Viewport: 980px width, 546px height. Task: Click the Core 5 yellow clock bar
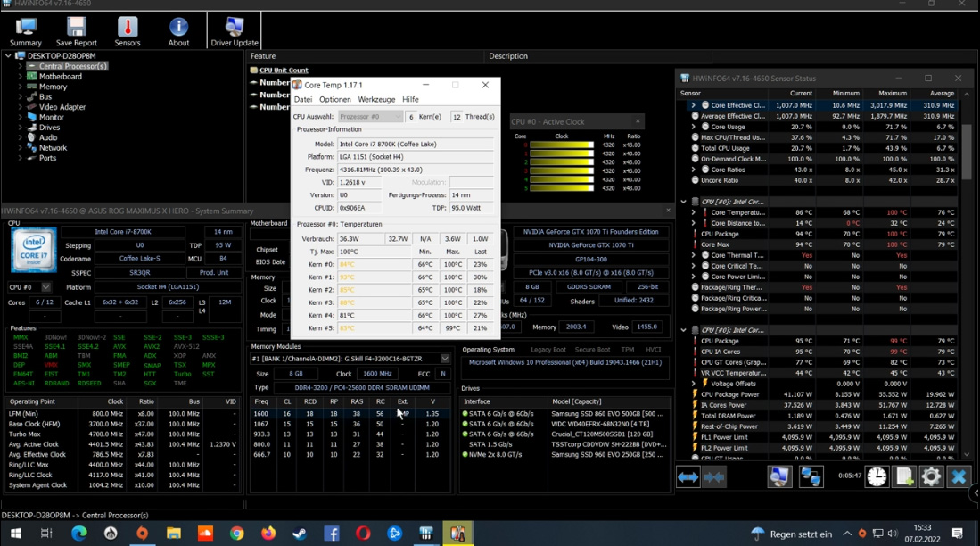[561, 188]
